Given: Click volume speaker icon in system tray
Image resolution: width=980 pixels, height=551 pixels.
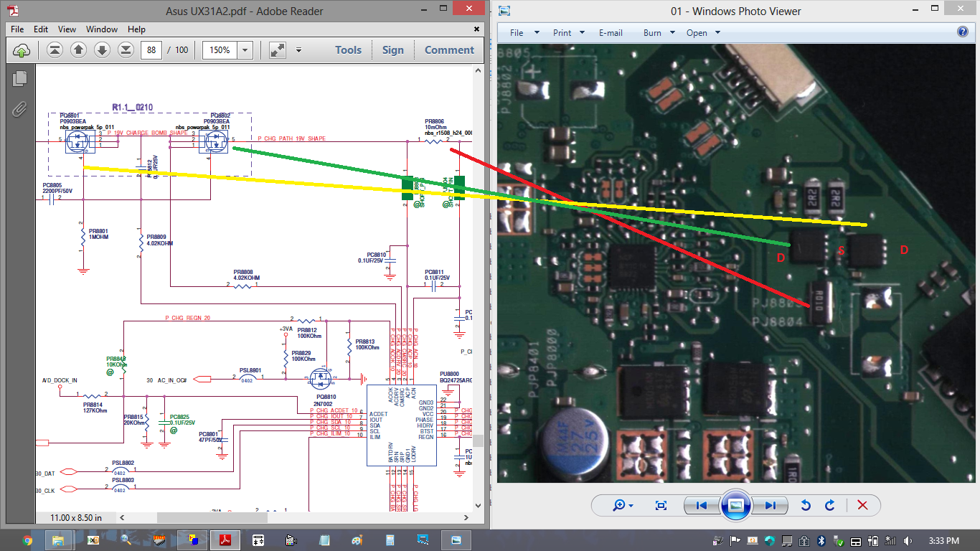Looking at the screenshot, I should click(x=909, y=541).
